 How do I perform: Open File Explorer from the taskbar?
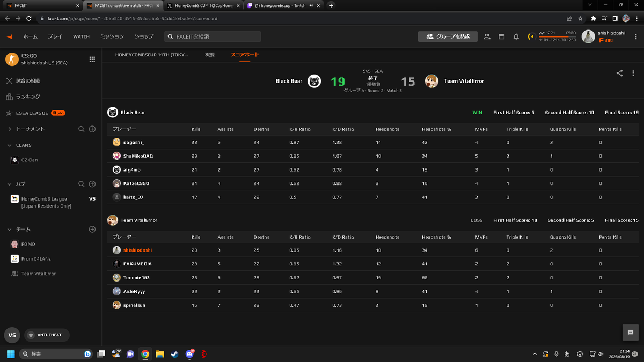point(160,354)
